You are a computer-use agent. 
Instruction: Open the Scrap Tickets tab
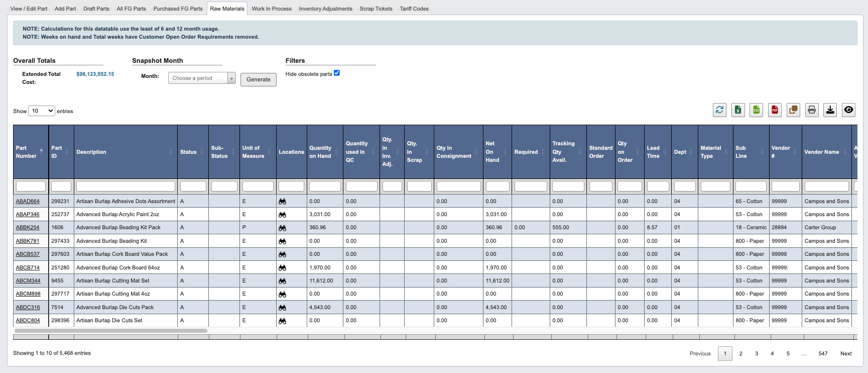click(376, 9)
